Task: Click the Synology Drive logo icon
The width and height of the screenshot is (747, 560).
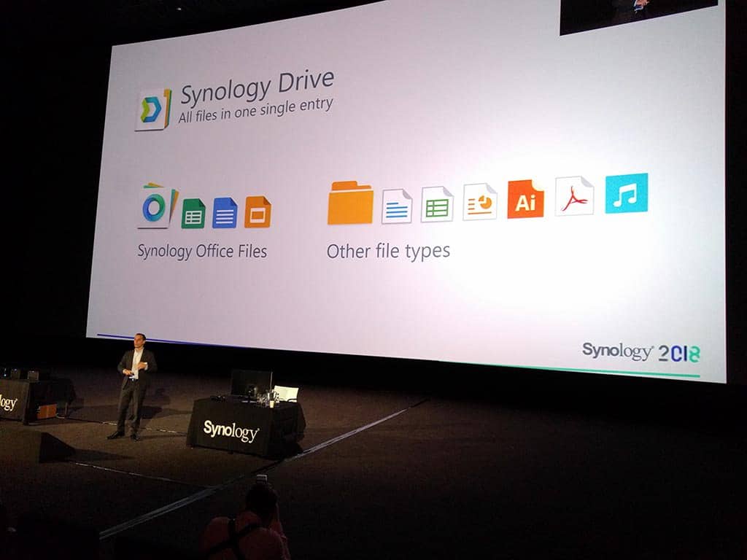Action: click(153, 109)
